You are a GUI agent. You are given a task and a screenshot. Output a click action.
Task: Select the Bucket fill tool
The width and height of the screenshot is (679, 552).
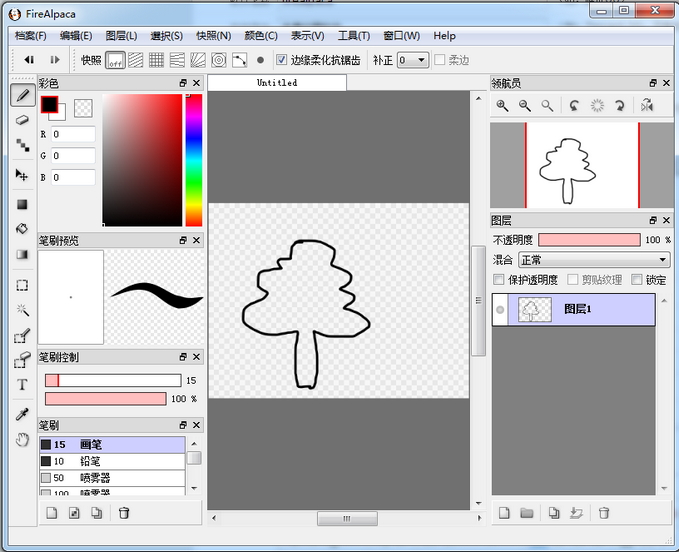[22, 229]
